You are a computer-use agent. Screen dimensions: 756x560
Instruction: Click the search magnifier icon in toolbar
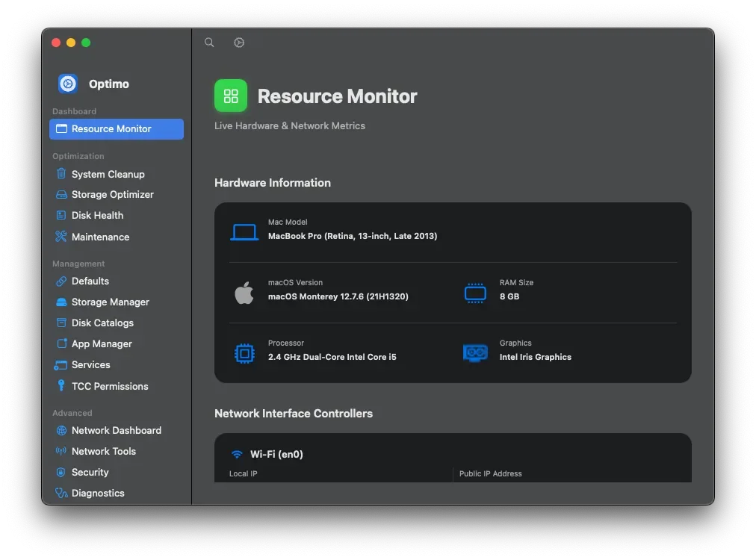pyautogui.click(x=209, y=43)
